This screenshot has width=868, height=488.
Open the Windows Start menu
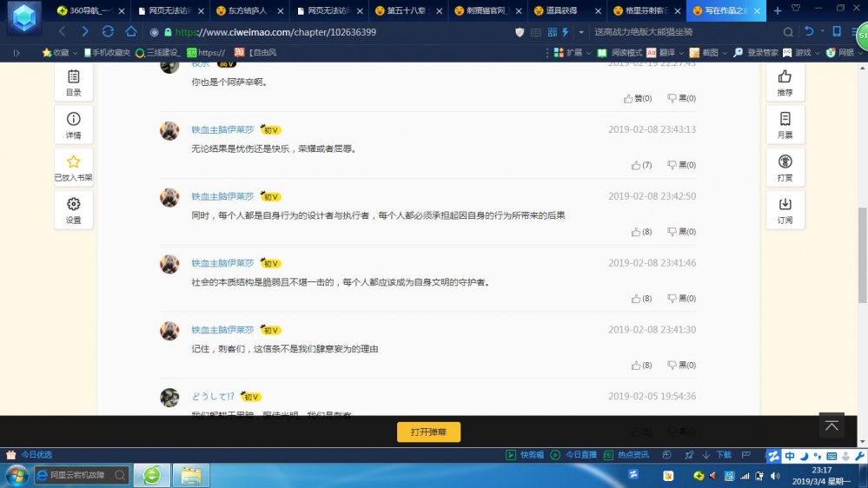pyautogui.click(x=17, y=475)
